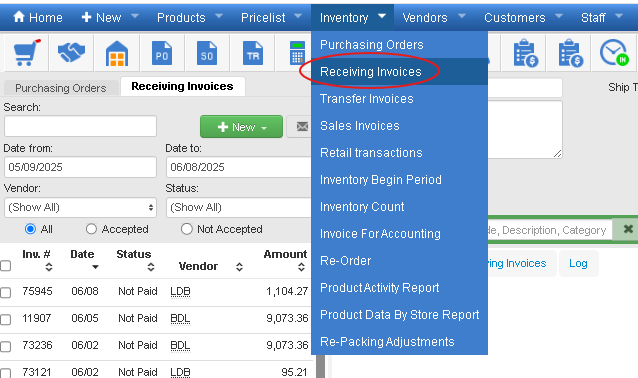Viewport: 638px width, 378px height.
Task: Open the Log tab link
Action: click(x=578, y=263)
